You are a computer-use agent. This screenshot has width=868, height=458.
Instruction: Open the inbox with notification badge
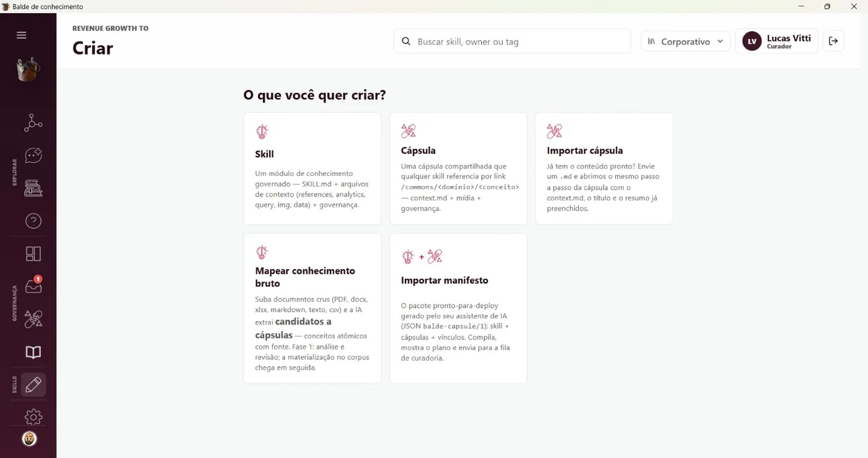click(33, 285)
